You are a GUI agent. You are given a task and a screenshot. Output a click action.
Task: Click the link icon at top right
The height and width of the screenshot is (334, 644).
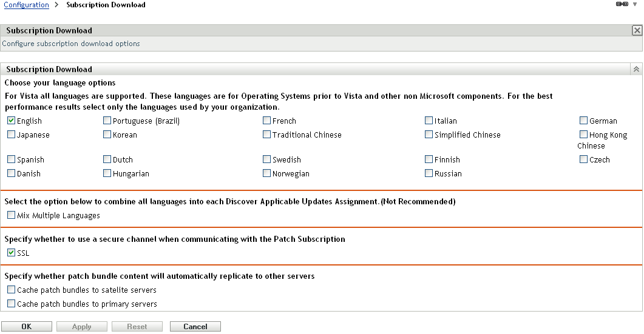point(622,4)
